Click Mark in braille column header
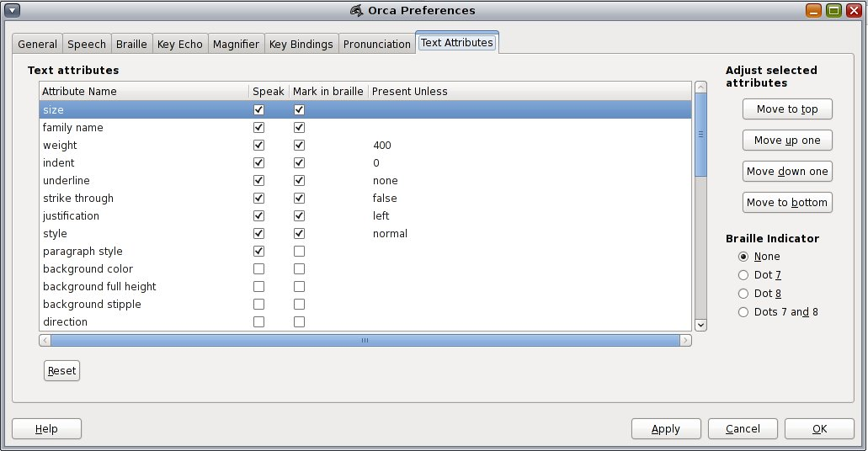 tap(328, 92)
